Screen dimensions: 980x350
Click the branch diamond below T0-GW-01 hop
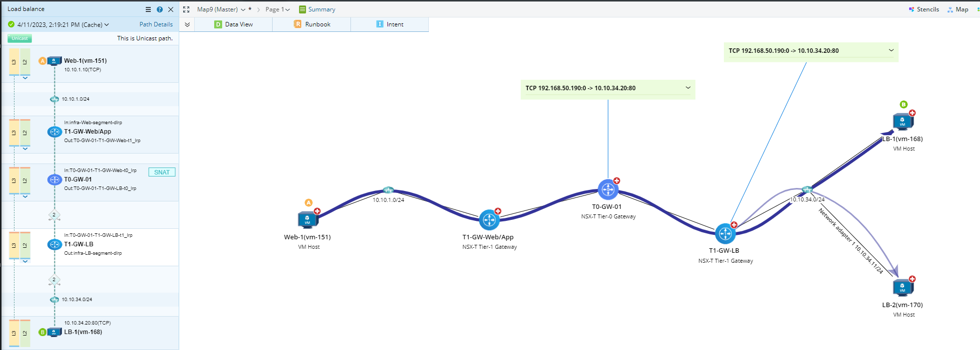[54, 215]
